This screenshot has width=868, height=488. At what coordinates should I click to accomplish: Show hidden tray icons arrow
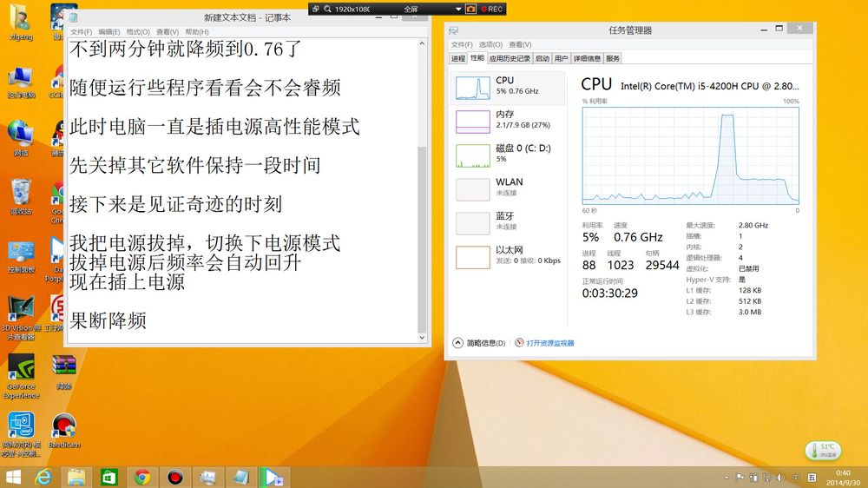[727, 478]
